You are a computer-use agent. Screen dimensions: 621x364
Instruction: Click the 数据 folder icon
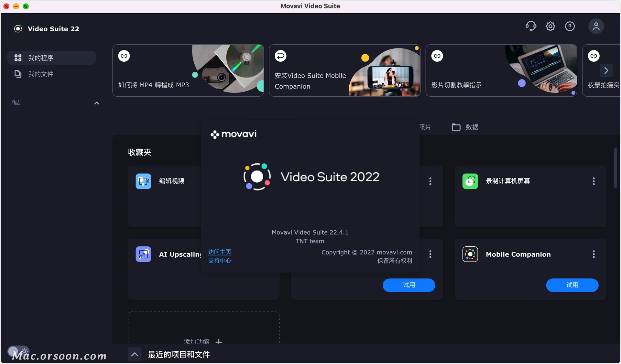(x=456, y=127)
